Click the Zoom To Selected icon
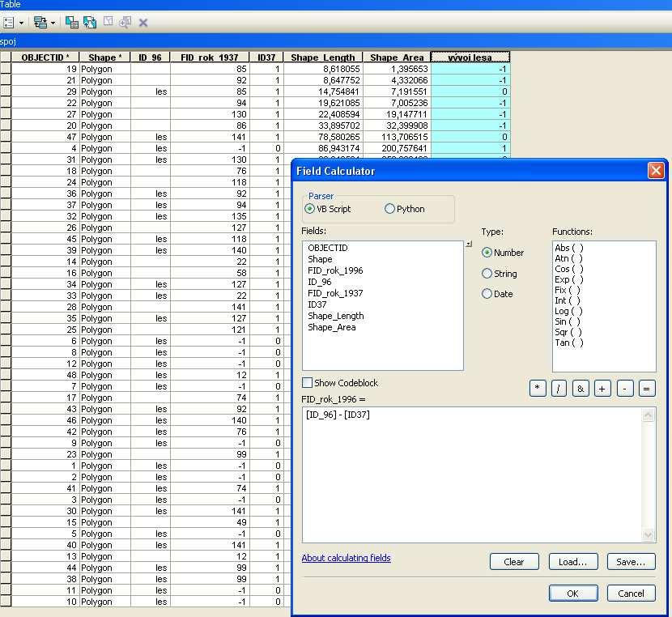 point(125,22)
